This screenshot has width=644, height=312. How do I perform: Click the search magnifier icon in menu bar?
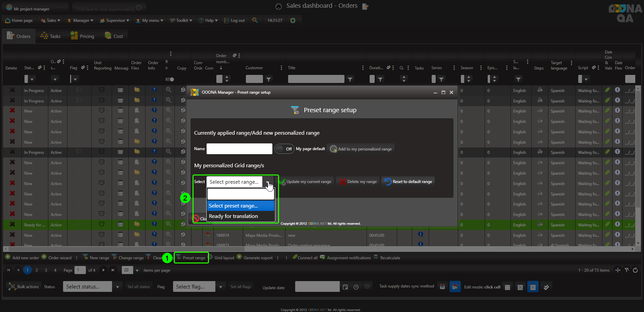pyautogui.click(x=255, y=20)
